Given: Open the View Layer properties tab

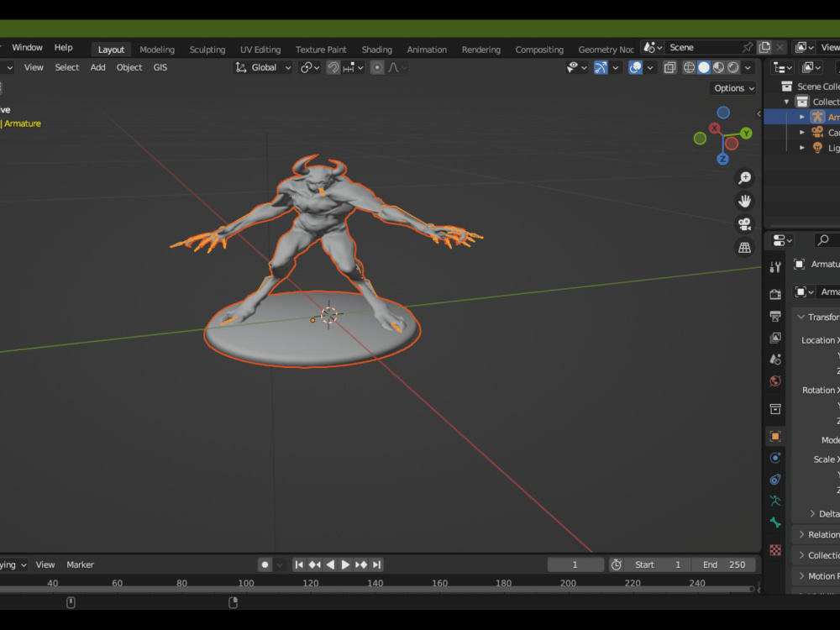Looking at the screenshot, I should coord(774,338).
